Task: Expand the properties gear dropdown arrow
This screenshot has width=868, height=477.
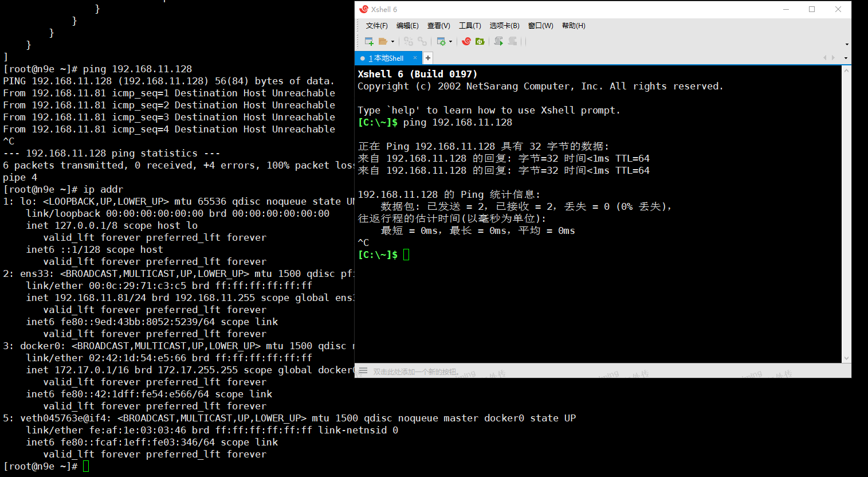Action: tap(450, 41)
